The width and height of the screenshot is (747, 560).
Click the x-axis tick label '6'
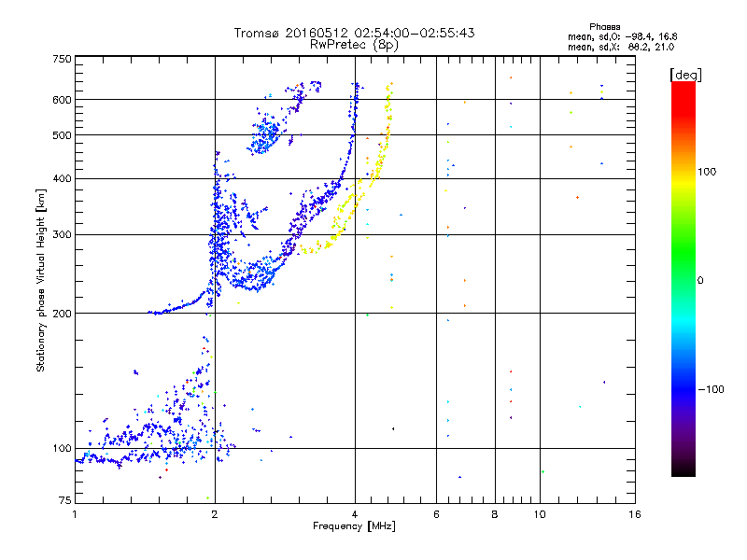pos(436,514)
